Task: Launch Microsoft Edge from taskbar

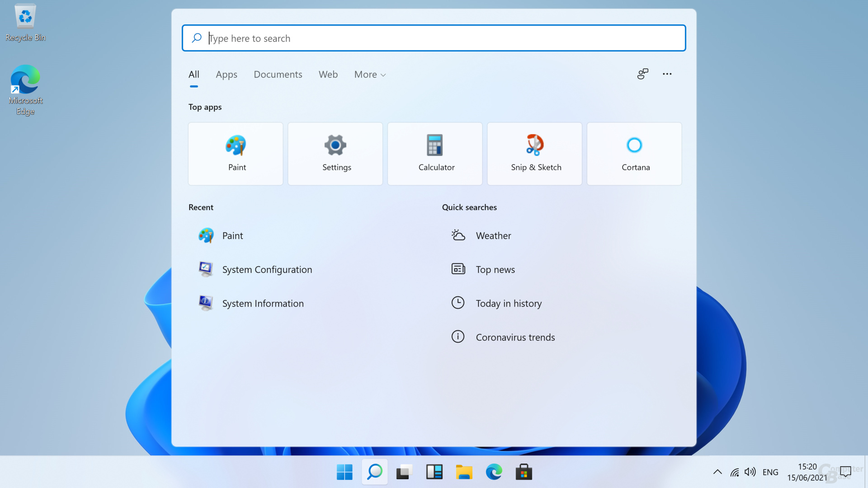Action: click(x=494, y=472)
